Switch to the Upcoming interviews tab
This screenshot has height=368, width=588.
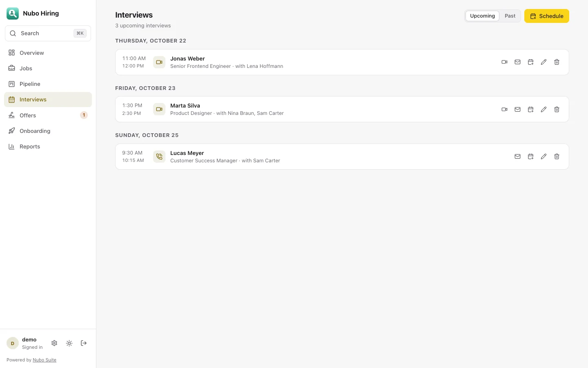tap(482, 16)
